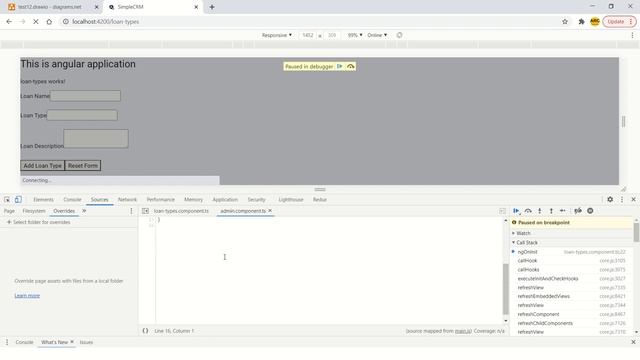The image size is (640, 360).
Task: Open the zoom percentage dropdown
Action: tap(355, 35)
